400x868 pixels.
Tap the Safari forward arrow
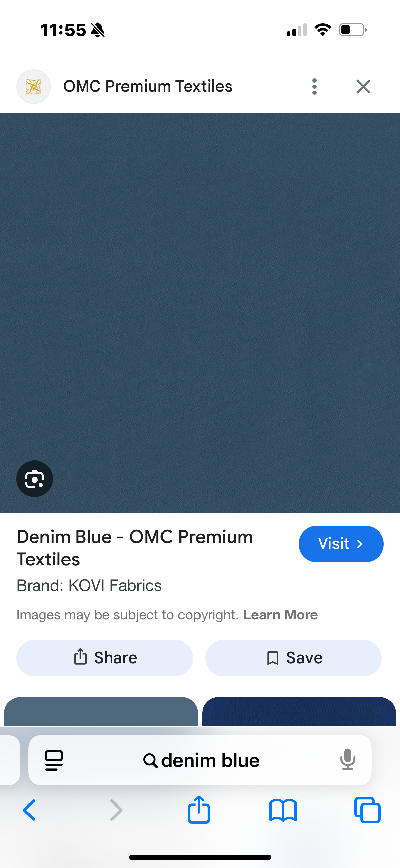[116, 810]
